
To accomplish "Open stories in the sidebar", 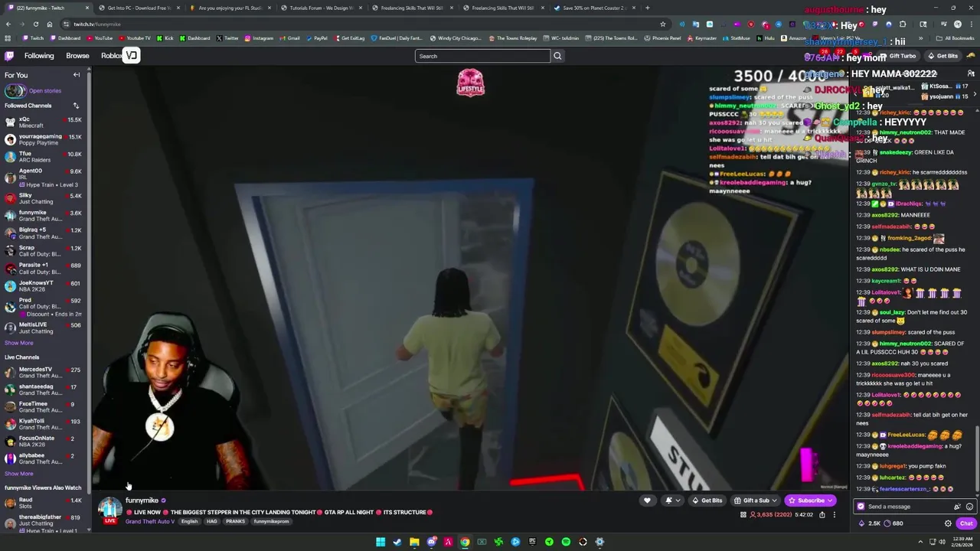I will [44, 91].
